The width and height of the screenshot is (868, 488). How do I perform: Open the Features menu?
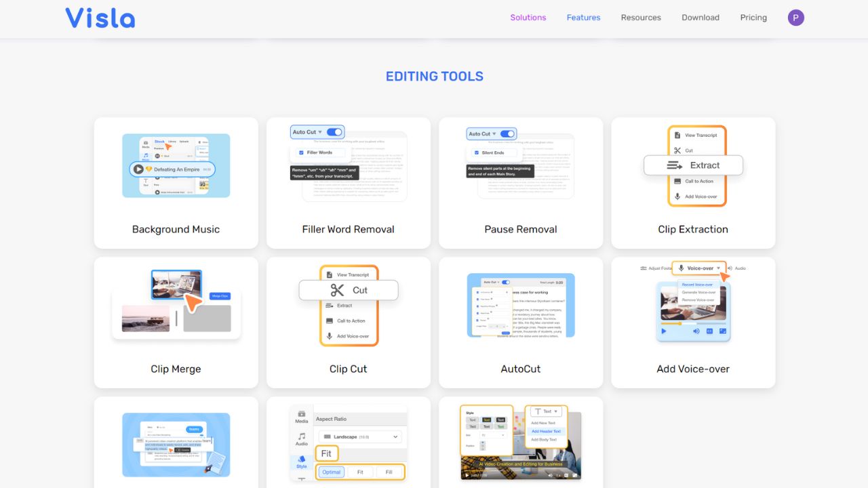pos(584,18)
